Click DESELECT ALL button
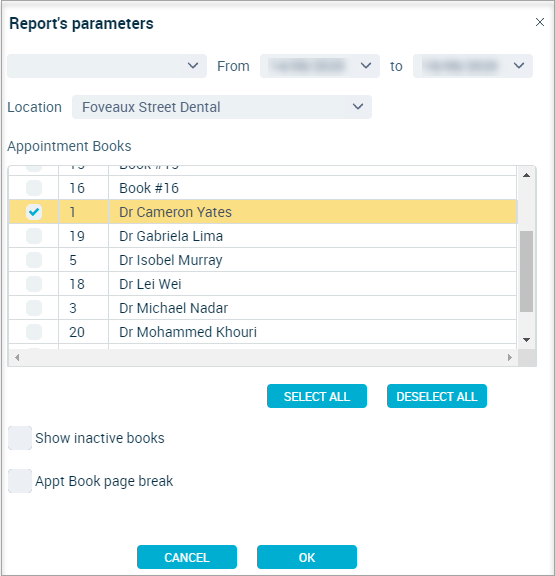The width and height of the screenshot is (555, 576). [x=437, y=396]
